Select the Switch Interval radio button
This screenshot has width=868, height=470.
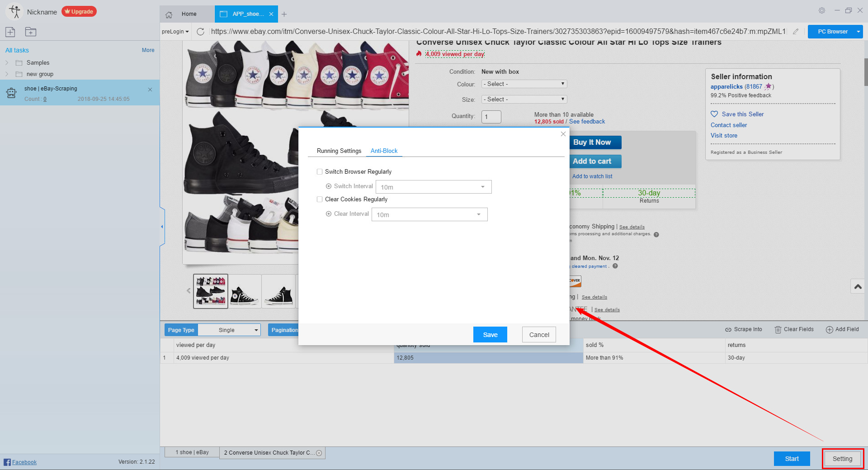tap(329, 186)
